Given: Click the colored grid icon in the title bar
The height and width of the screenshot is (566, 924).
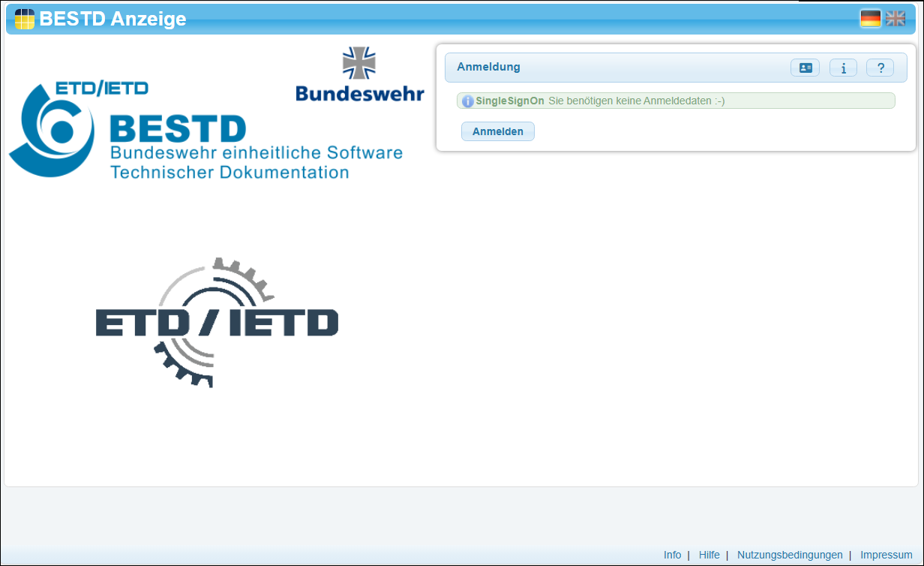Looking at the screenshot, I should coord(25,18).
